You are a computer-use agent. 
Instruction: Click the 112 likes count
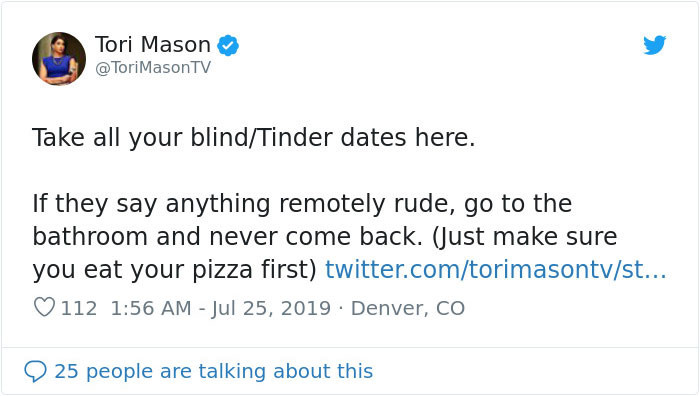pyautogui.click(x=79, y=308)
